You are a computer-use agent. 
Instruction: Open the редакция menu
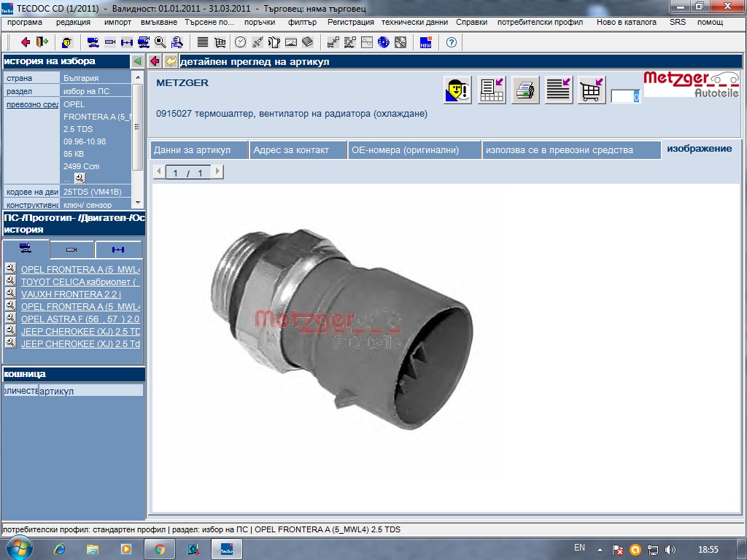click(x=73, y=22)
